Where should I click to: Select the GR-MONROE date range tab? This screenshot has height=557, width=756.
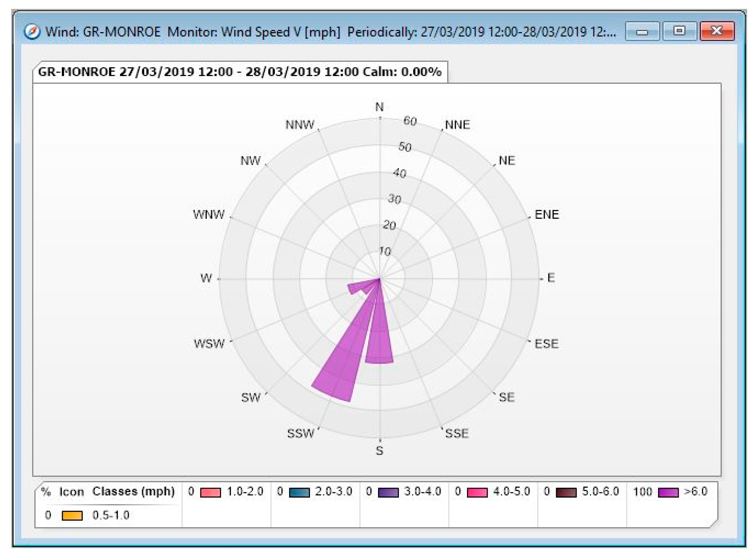pos(240,72)
